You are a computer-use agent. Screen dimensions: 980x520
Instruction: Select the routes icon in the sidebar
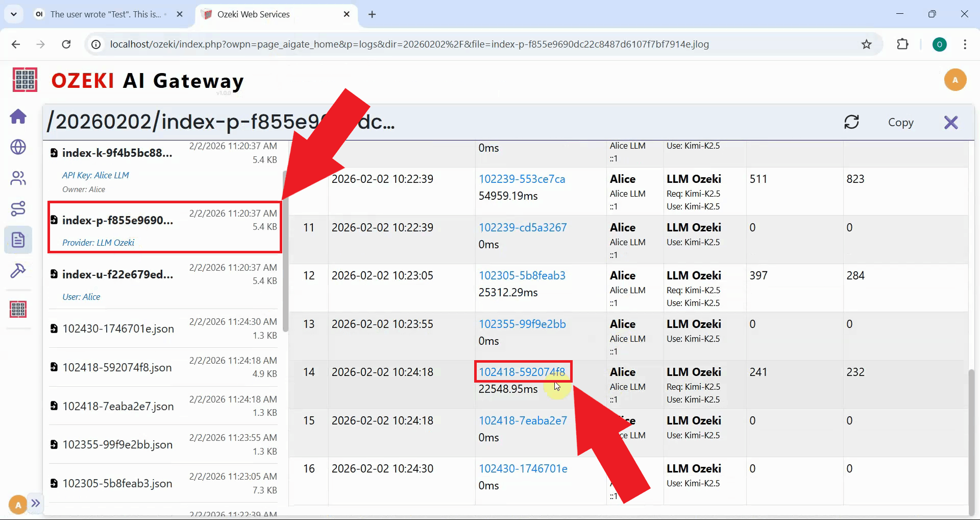(18, 208)
